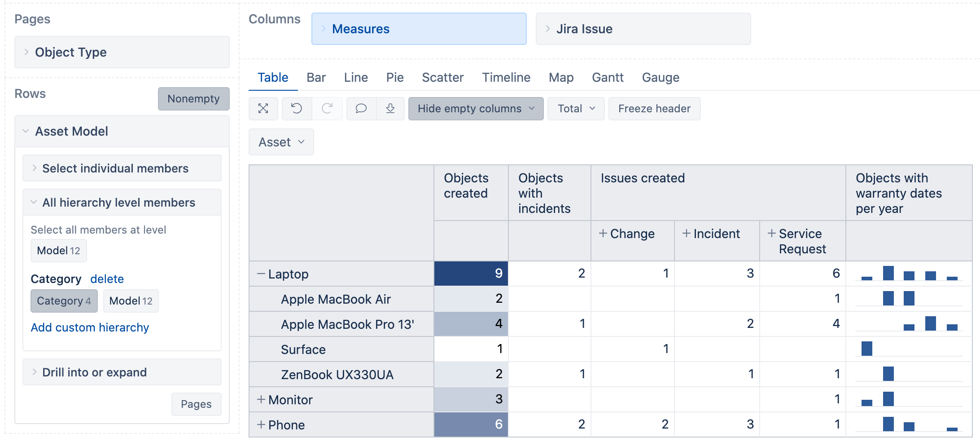980x442 pixels.
Task: Expand the Change column
Action: 603,234
